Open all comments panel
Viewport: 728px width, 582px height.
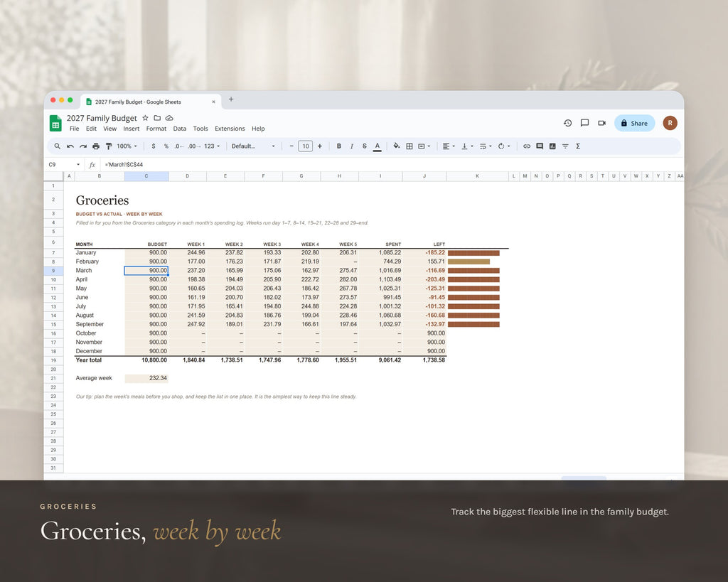[x=584, y=123]
